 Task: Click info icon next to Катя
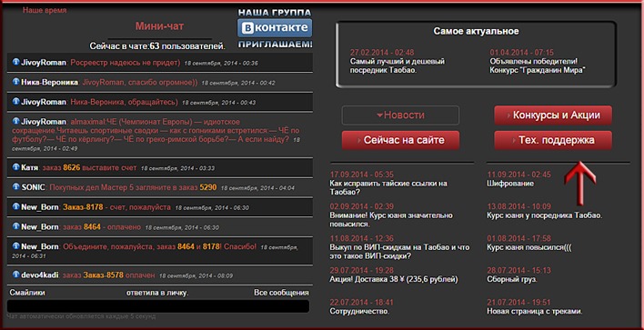tap(16, 167)
